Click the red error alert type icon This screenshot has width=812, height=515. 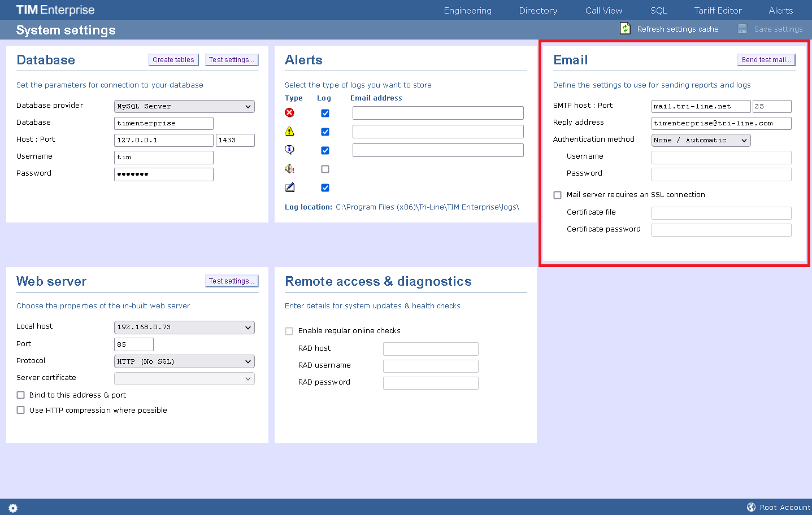[289, 112]
